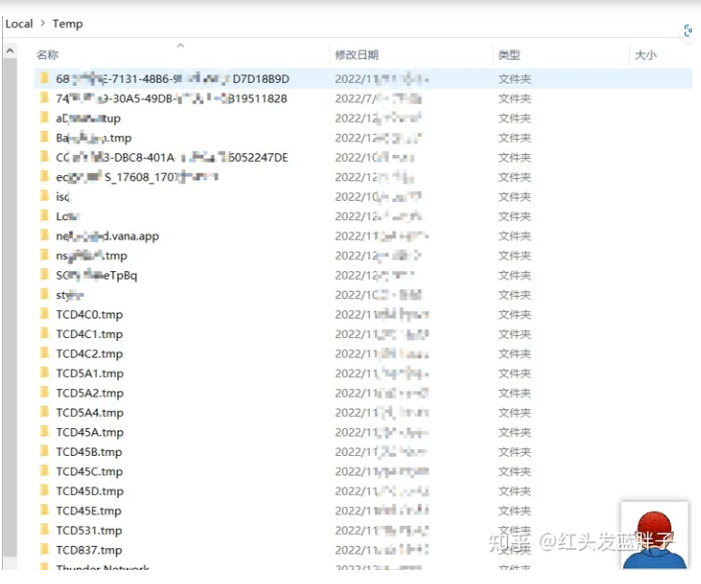Click the red-haired avatar thumbnail

click(653, 533)
